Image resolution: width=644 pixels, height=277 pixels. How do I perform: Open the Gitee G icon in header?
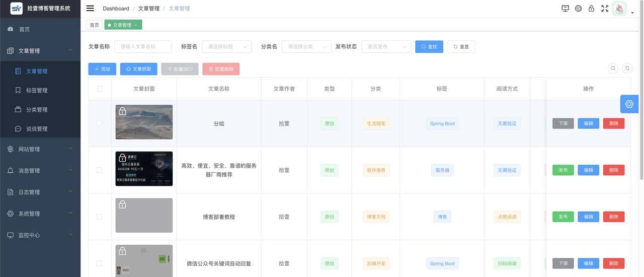pyautogui.click(x=578, y=9)
